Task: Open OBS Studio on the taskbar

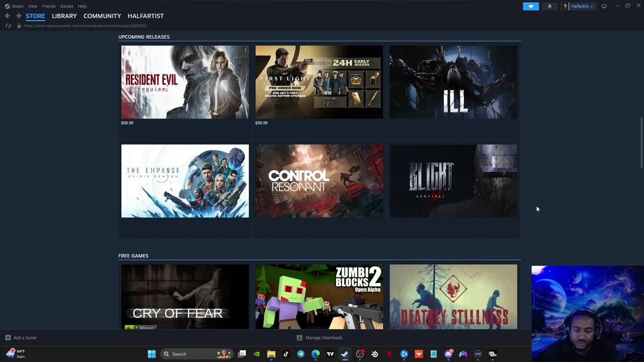Action: coord(360,354)
